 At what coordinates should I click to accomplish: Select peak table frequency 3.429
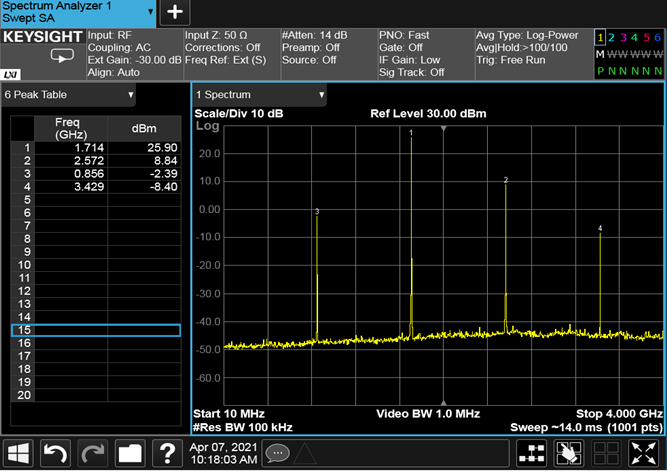(x=71, y=187)
